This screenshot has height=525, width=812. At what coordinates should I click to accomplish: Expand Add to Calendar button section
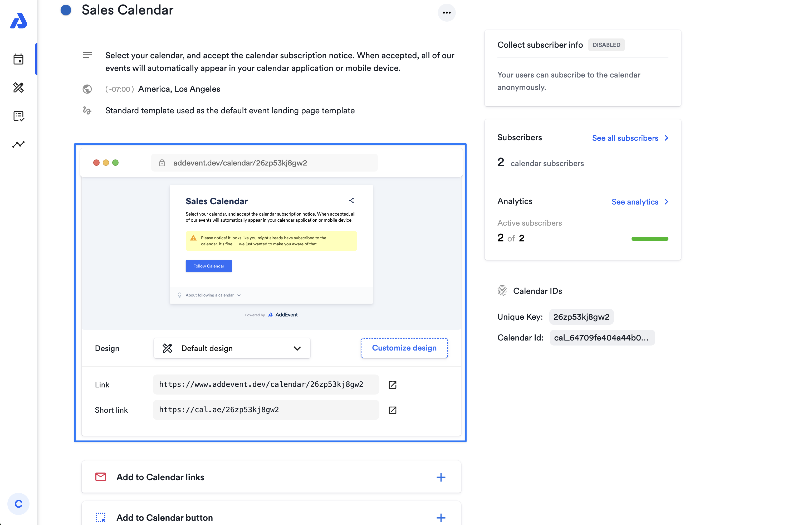pos(441,518)
